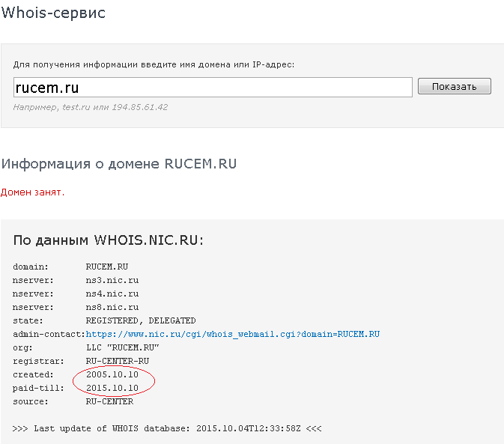Click the paid-till date 2015.10.10
Screen dimensions: 504x444
(112, 388)
